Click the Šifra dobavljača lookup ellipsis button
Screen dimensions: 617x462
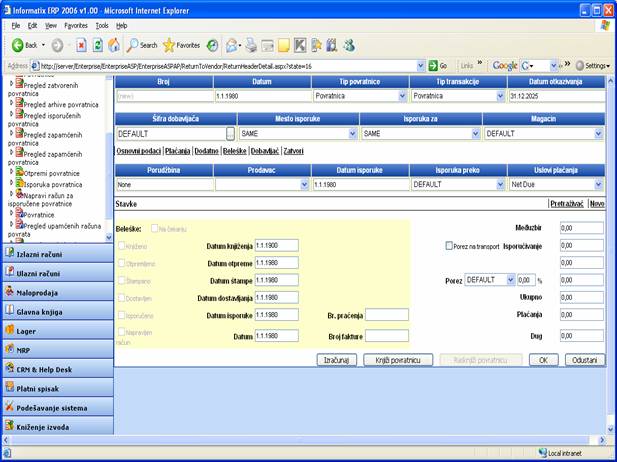[231, 134]
